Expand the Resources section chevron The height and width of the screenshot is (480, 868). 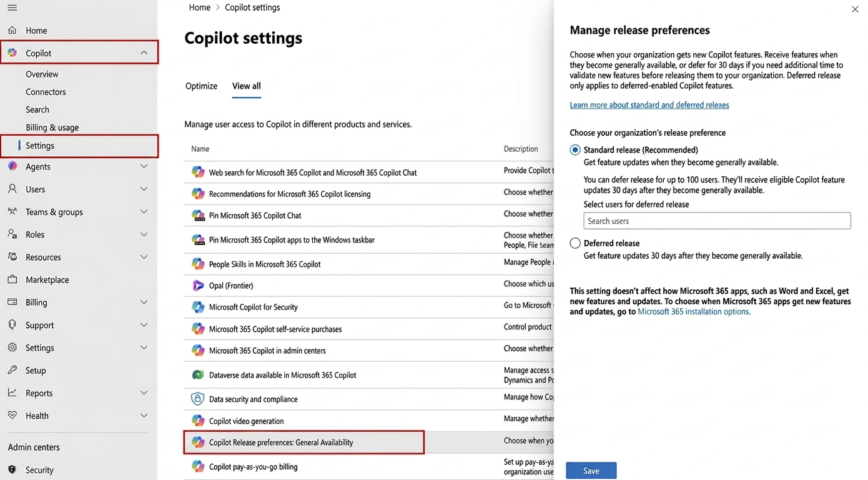click(144, 257)
